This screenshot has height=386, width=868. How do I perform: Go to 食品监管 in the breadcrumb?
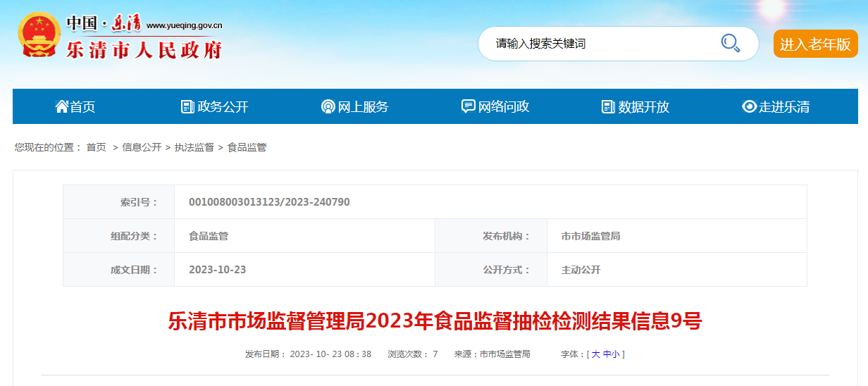(x=247, y=147)
